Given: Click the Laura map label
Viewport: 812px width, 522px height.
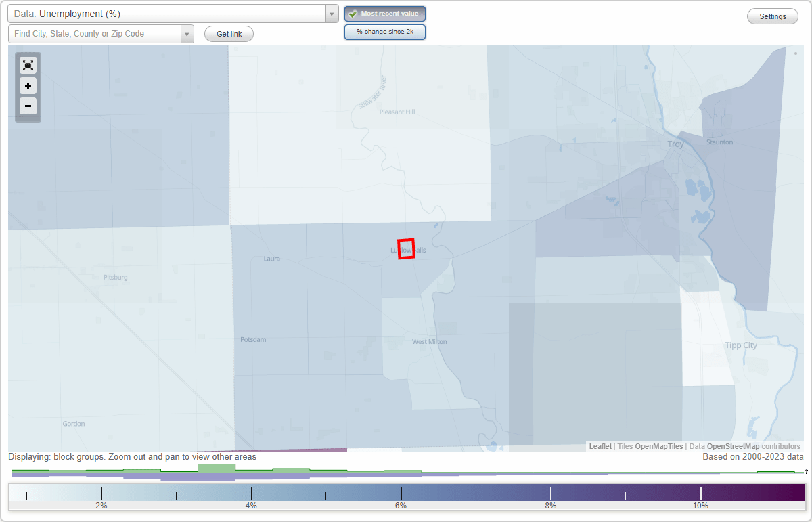Looking at the screenshot, I should 271,259.
